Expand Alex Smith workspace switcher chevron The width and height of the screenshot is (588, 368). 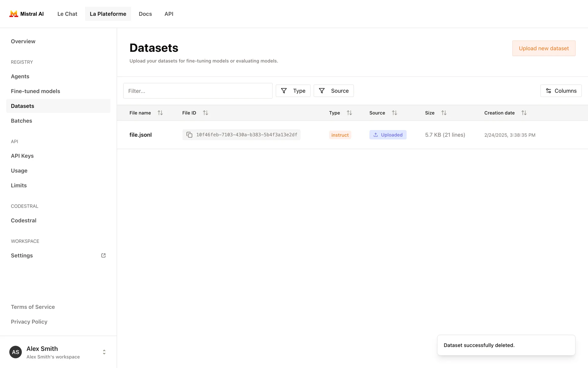point(104,352)
